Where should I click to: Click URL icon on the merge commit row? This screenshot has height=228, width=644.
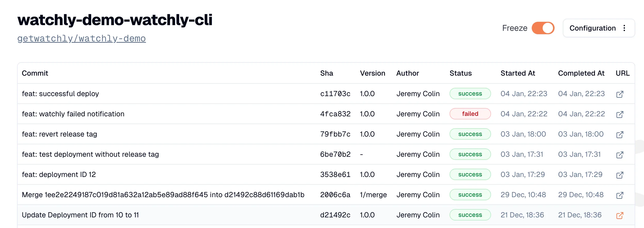click(x=620, y=195)
